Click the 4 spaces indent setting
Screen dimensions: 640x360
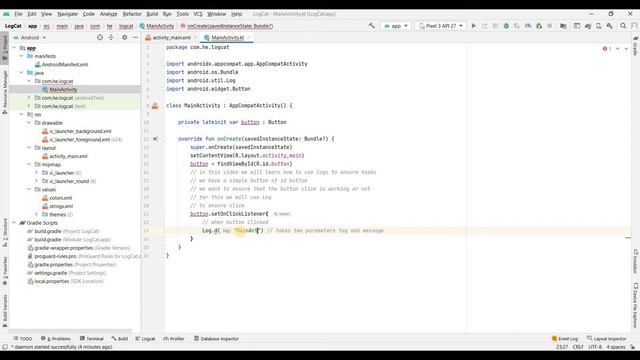tap(616, 347)
